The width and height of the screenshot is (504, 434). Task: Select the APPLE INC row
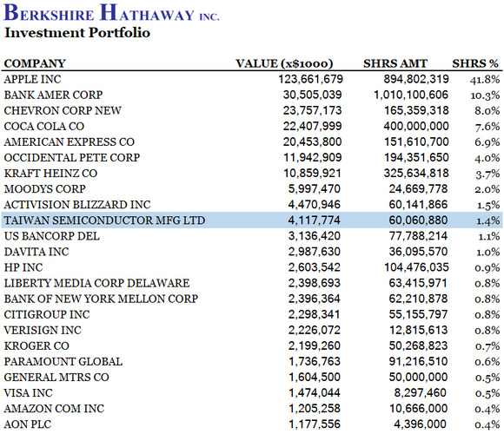click(252, 79)
